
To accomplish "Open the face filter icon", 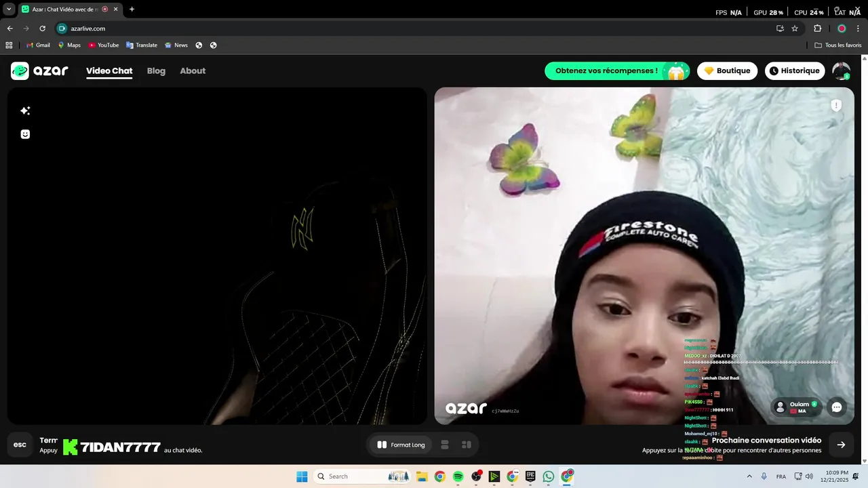I will coord(25,134).
